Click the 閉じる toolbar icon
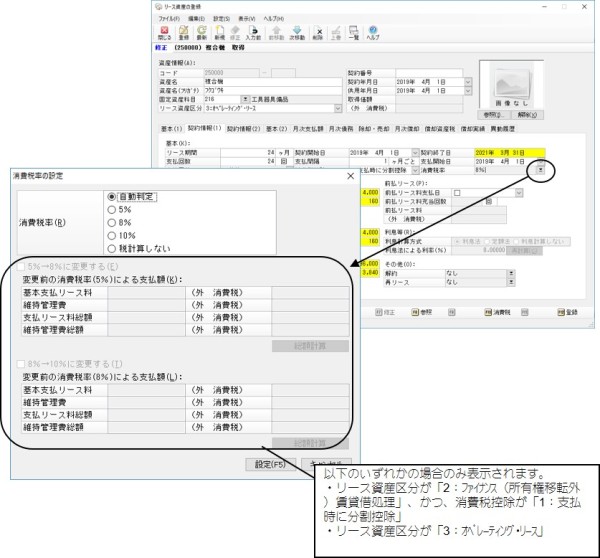 166,31
